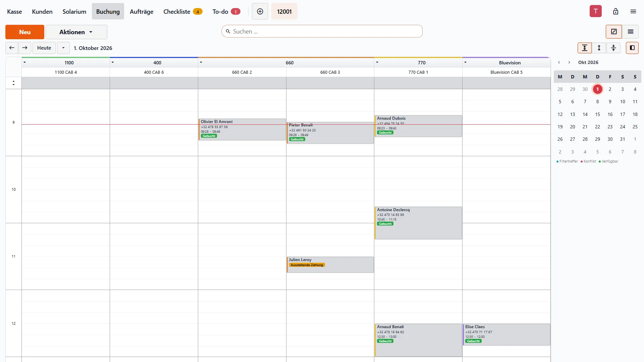Open the hamburger main menu
644x362 pixels.
point(633,11)
